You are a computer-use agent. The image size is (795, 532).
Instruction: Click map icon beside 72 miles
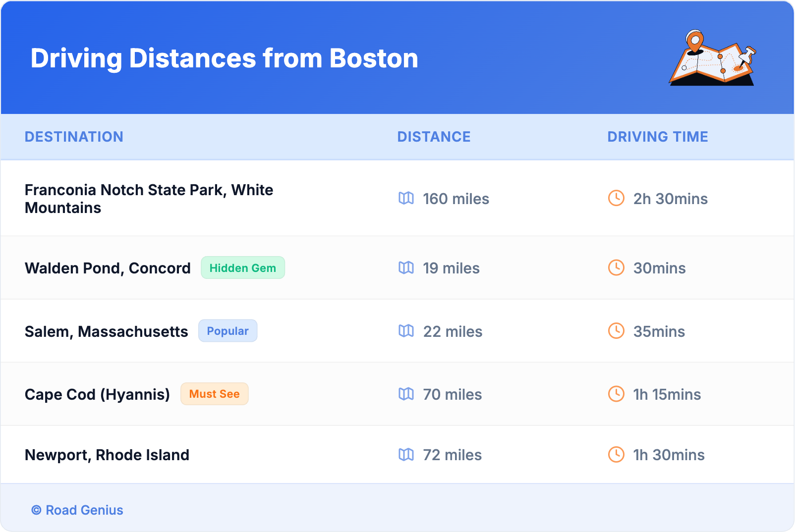coord(406,454)
